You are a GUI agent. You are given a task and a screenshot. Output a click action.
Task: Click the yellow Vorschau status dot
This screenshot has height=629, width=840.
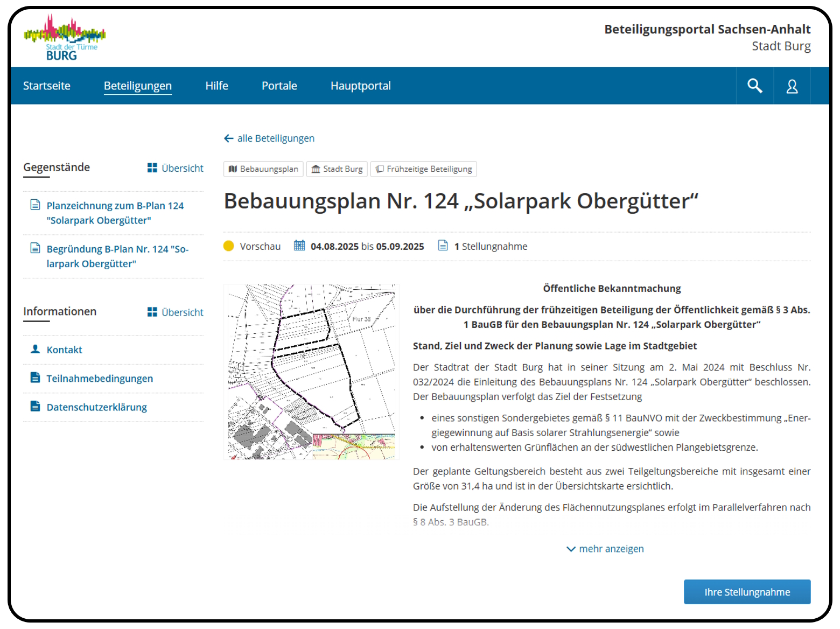point(229,246)
